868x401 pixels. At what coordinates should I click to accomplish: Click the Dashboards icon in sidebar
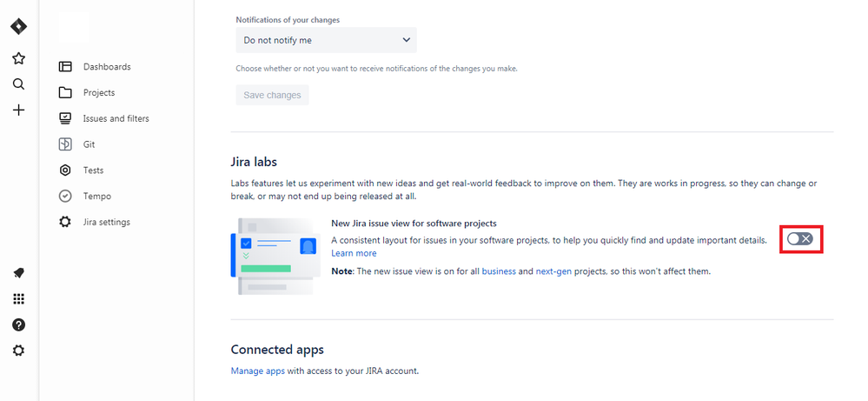[65, 67]
